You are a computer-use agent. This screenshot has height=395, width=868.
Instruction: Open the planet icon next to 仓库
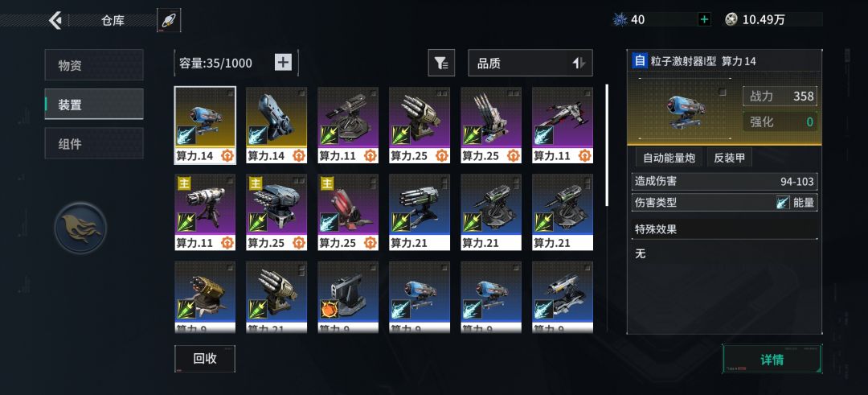tap(168, 20)
